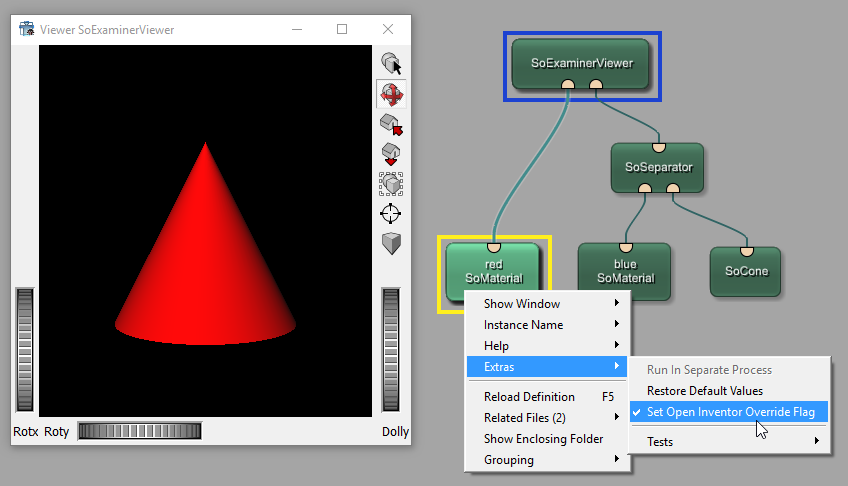Click the view all icon in viewer
This screenshot has width=848, height=486.
[391, 184]
